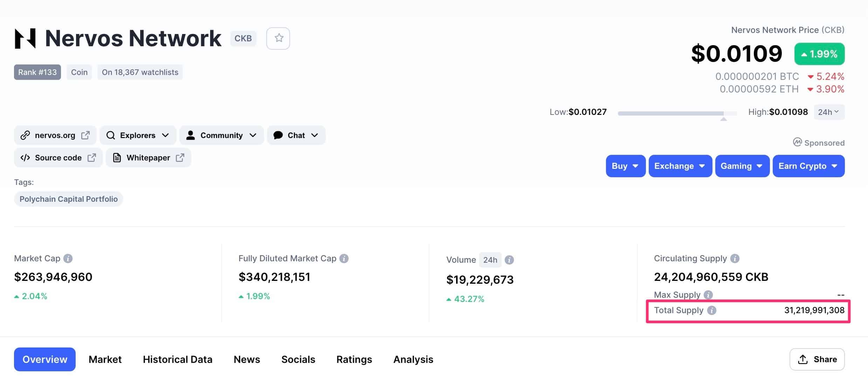The height and width of the screenshot is (379, 868).
Task: Visit the nervos.org website link
Action: (55, 135)
